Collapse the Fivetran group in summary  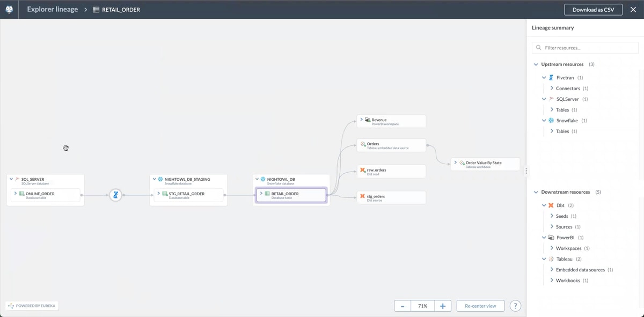click(x=544, y=78)
